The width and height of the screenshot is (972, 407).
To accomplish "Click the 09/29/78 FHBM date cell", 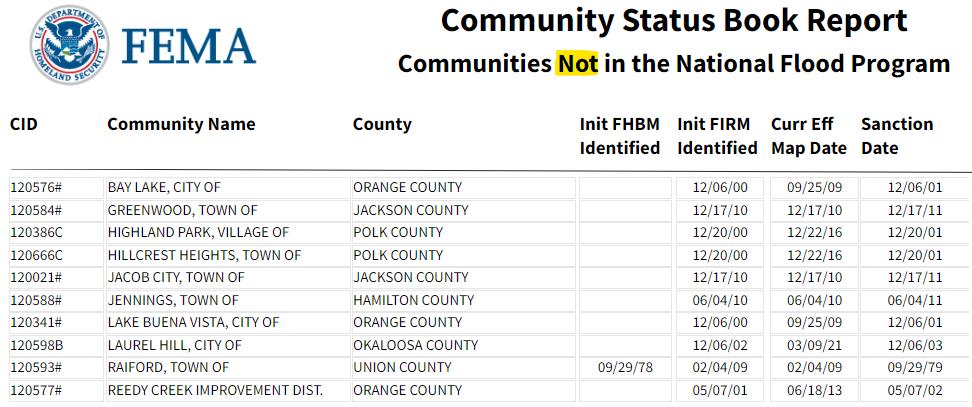I will (x=628, y=367).
